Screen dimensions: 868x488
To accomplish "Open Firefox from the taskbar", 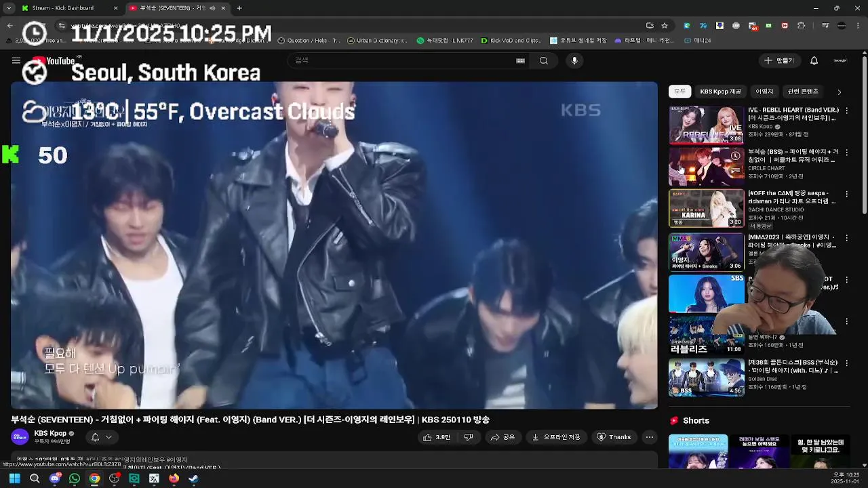I will point(174,479).
